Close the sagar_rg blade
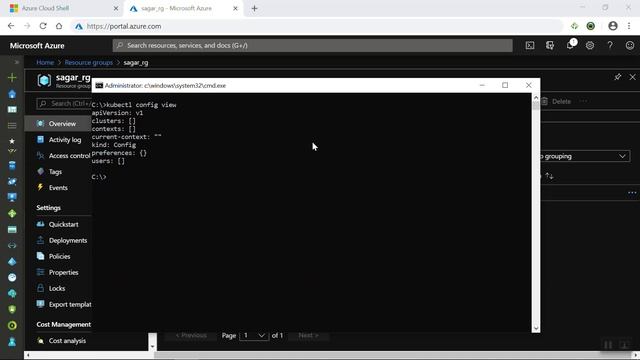The height and width of the screenshot is (360, 640). [x=632, y=77]
